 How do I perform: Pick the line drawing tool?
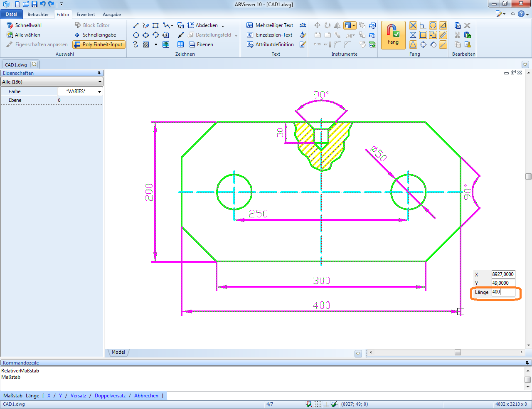pyautogui.click(x=136, y=25)
